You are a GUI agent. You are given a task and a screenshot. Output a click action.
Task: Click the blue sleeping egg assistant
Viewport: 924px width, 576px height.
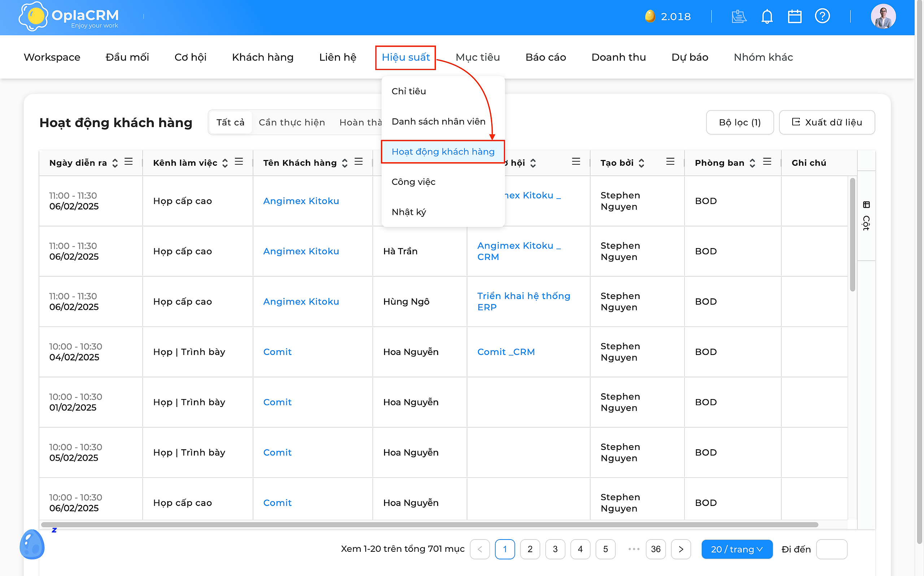pos(32,544)
